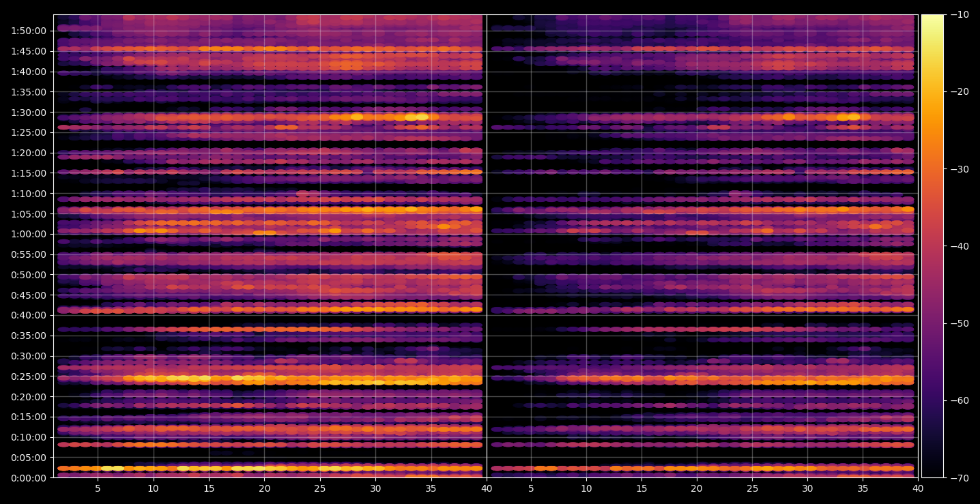Pick the 1:05:00 time label
Image resolution: width=980 pixels, height=504 pixels.
[x=29, y=213]
